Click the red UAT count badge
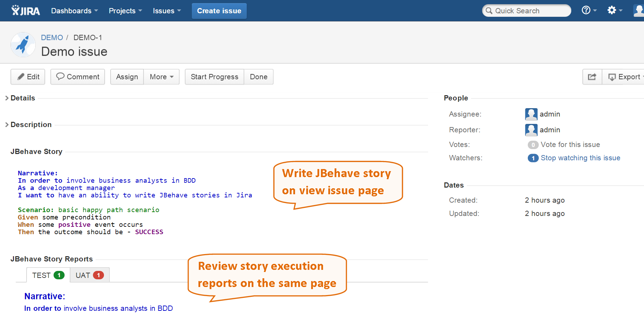The height and width of the screenshot is (315, 644). (x=98, y=275)
